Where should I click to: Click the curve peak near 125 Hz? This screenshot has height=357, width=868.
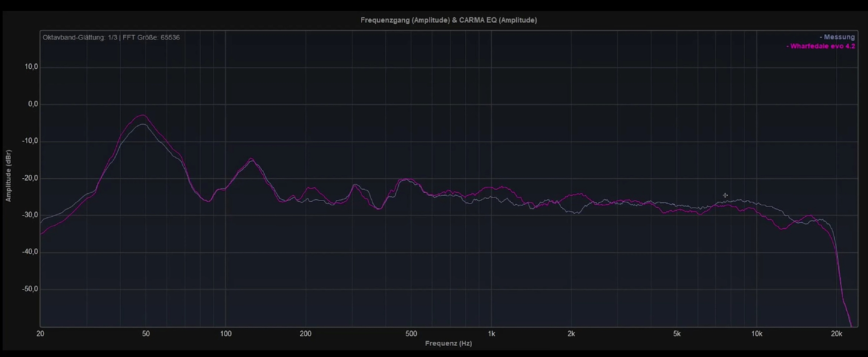click(x=252, y=159)
